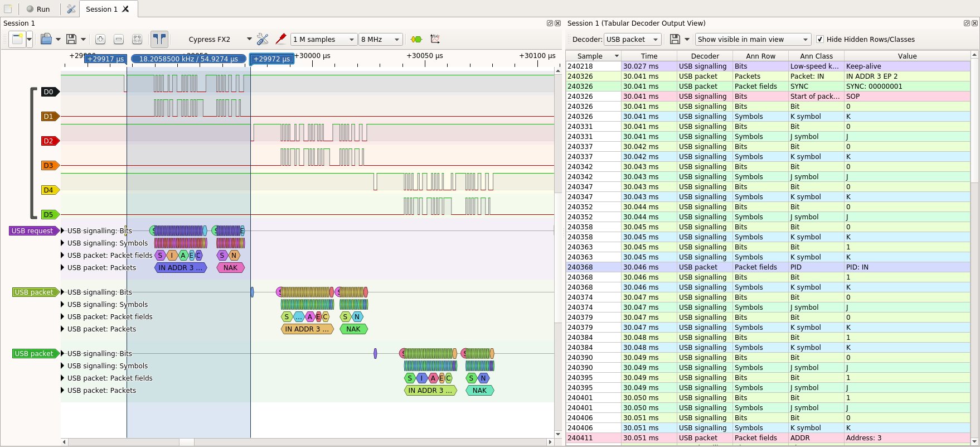Configure device with the wrench-screwdriver icon

coord(263,39)
